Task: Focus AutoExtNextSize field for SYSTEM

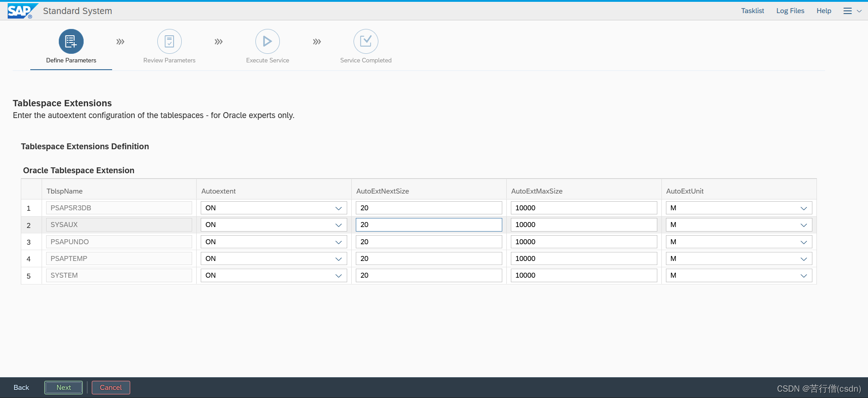Action: point(429,275)
